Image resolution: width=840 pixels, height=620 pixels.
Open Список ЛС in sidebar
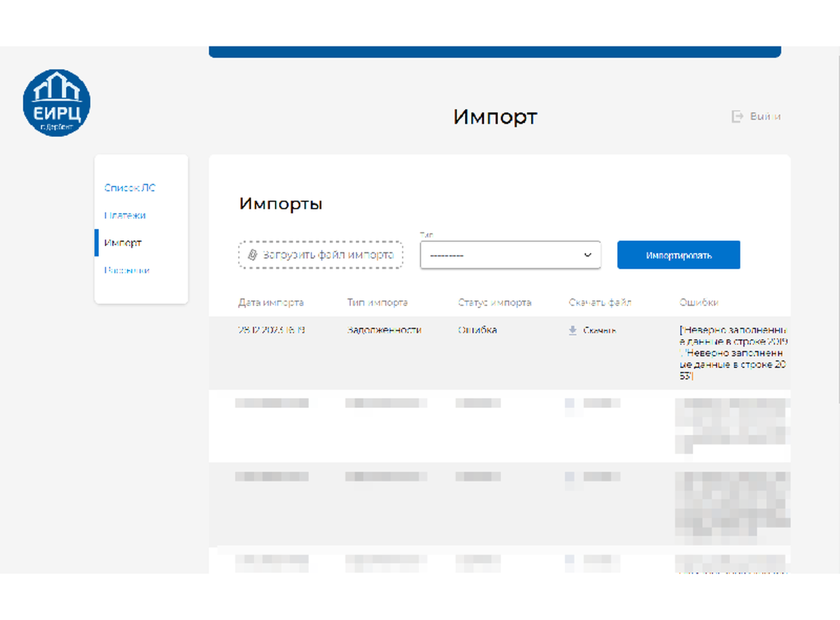(130, 188)
